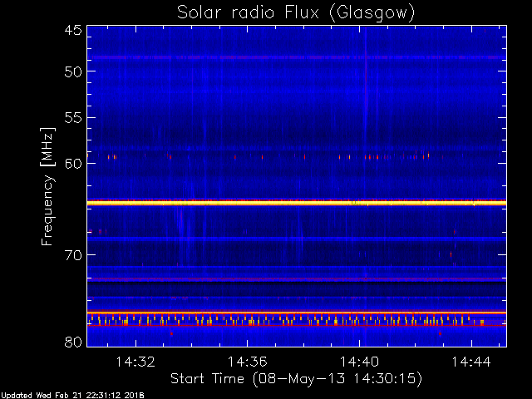
Task: Click the 80 frequency tick label
Action: tap(73, 342)
